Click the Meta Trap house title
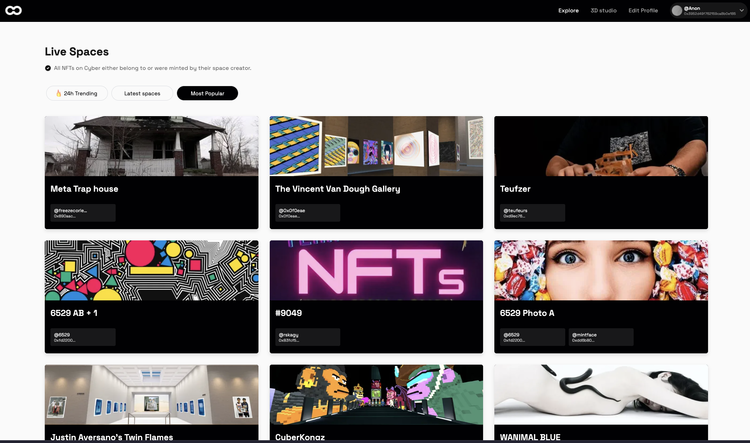Image resolution: width=750 pixels, height=443 pixels. pos(84,189)
